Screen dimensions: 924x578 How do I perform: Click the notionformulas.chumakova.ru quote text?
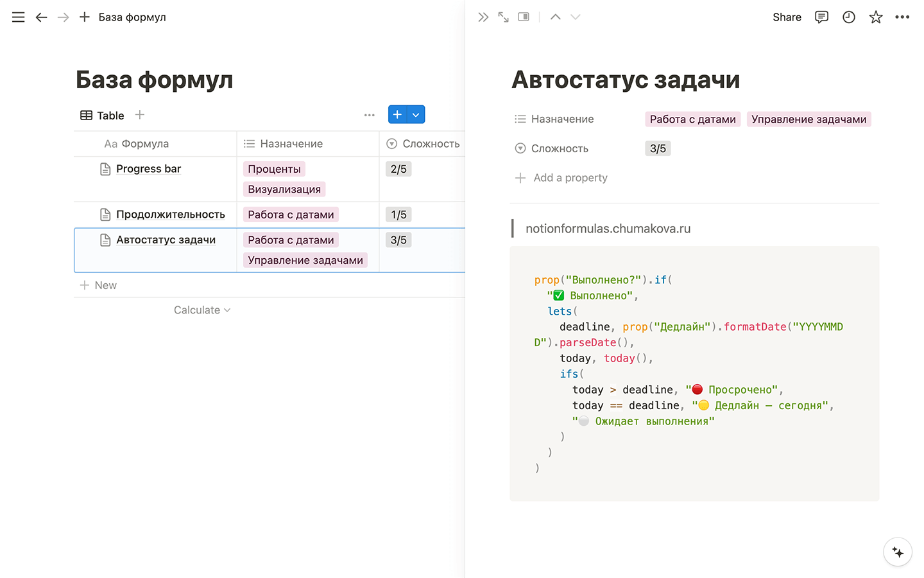[608, 229]
